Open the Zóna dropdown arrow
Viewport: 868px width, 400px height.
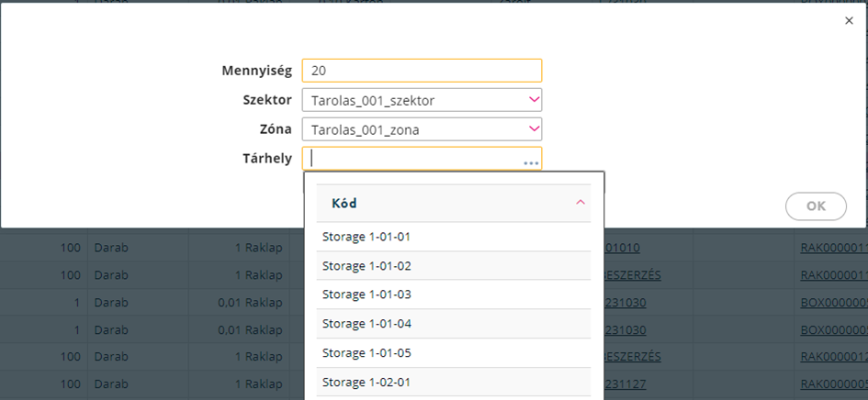(534, 129)
